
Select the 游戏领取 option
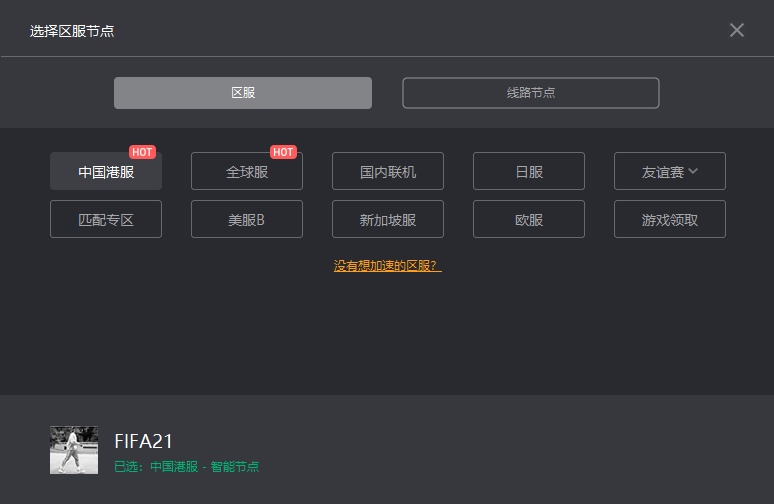point(670,219)
